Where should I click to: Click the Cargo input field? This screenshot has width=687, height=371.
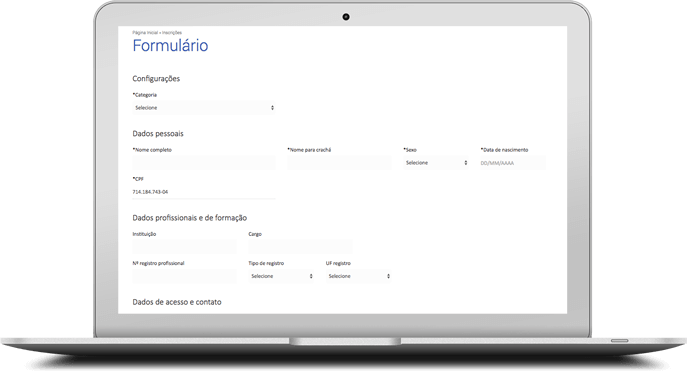tap(300, 247)
